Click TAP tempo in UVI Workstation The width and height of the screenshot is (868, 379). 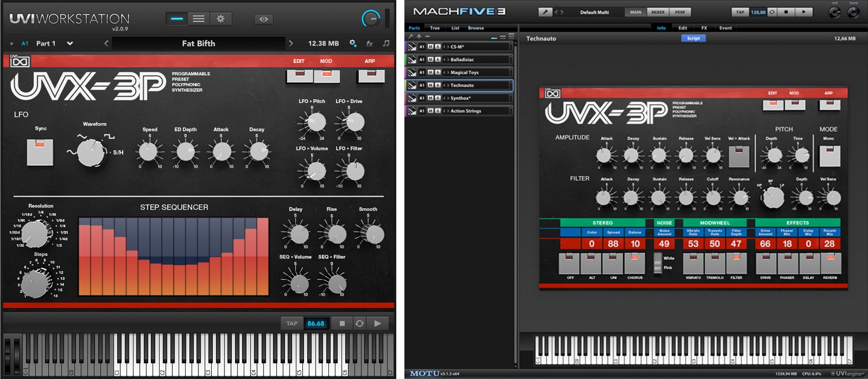(292, 323)
